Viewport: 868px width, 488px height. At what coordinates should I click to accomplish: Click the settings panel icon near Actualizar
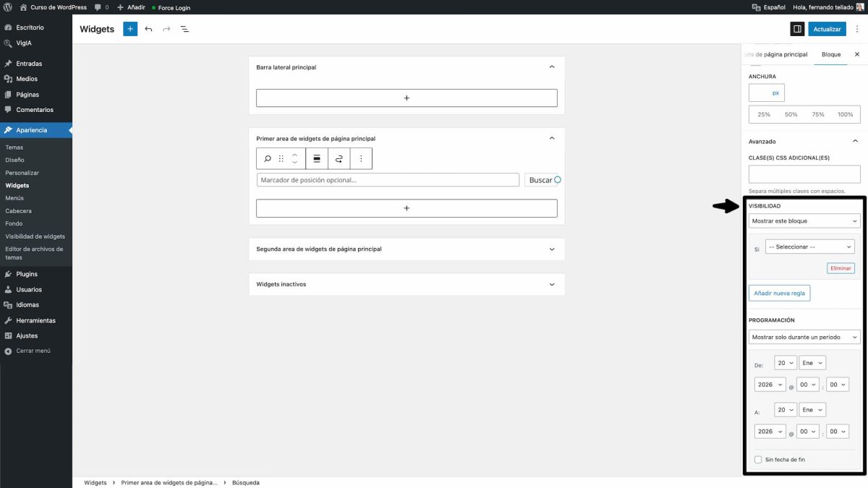point(797,28)
